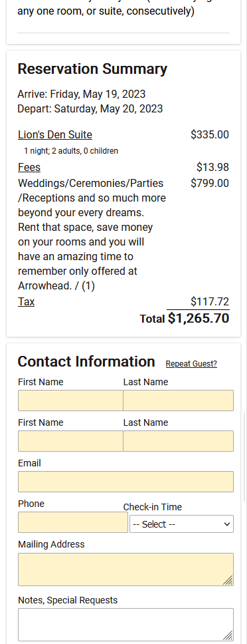The image size is (247, 644).
Task: Focus the Email input field
Action: tap(125, 482)
